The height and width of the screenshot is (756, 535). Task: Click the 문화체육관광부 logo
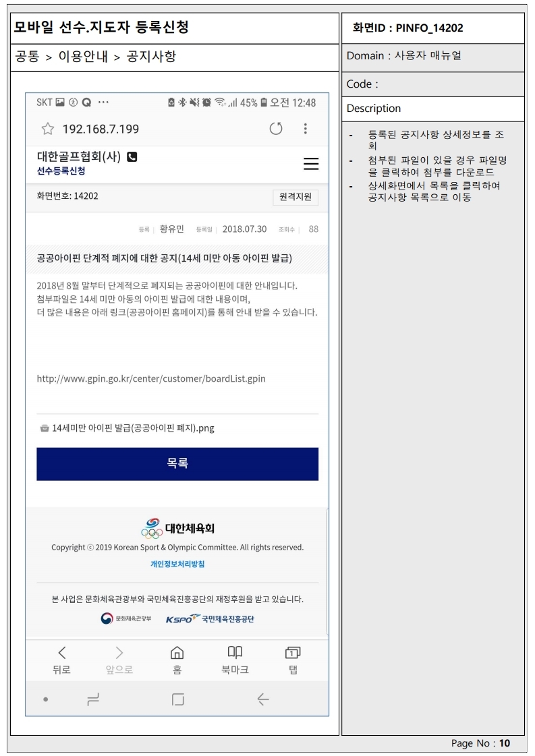[x=126, y=618]
